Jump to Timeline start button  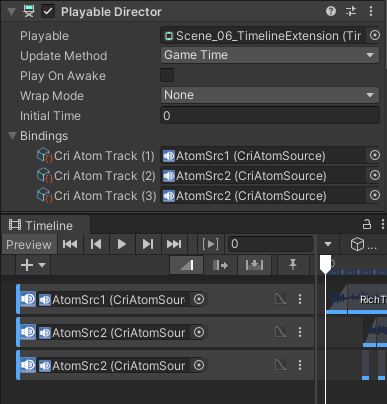click(70, 244)
